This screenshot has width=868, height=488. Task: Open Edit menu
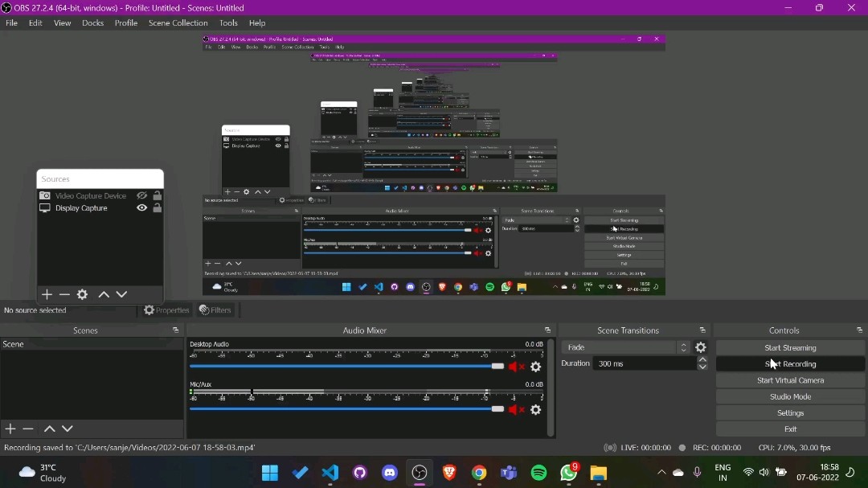(x=35, y=23)
